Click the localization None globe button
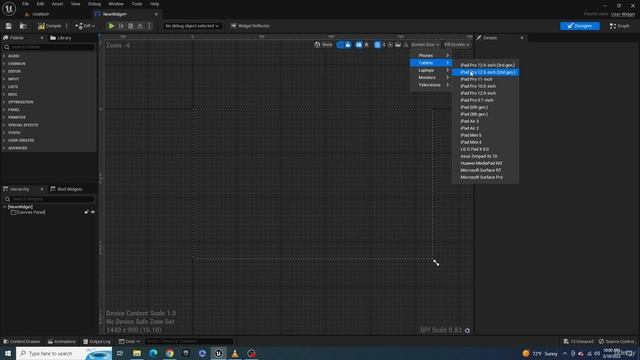Image resolution: width=640 pixels, height=360 pixels. [323, 44]
